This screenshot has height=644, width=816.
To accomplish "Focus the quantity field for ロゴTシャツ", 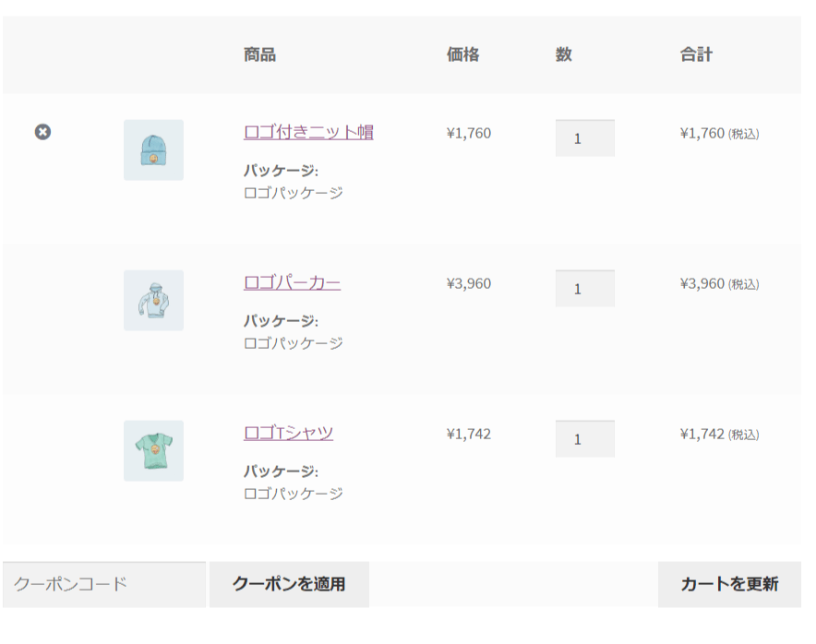I will (585, 438).
